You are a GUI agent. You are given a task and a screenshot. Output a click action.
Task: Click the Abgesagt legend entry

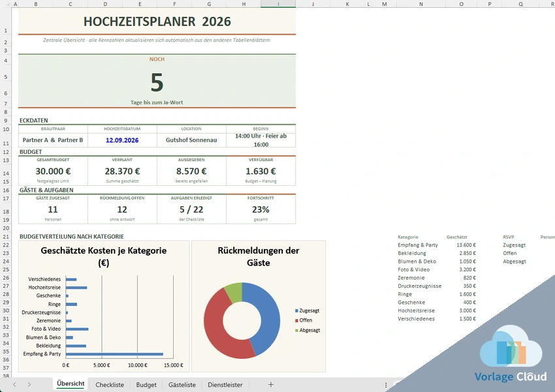click(x=308, y=330)
